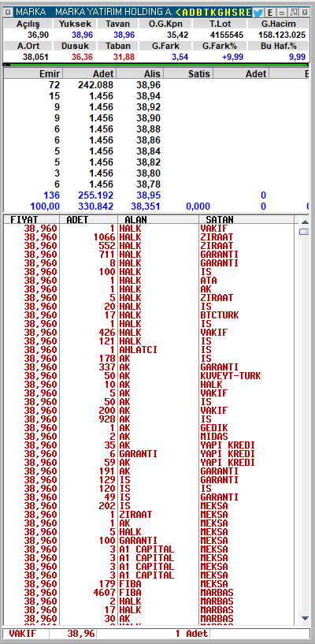Click the red Taban value 31,88
This screenshot has height=644, width=315.
coord(124,57)
